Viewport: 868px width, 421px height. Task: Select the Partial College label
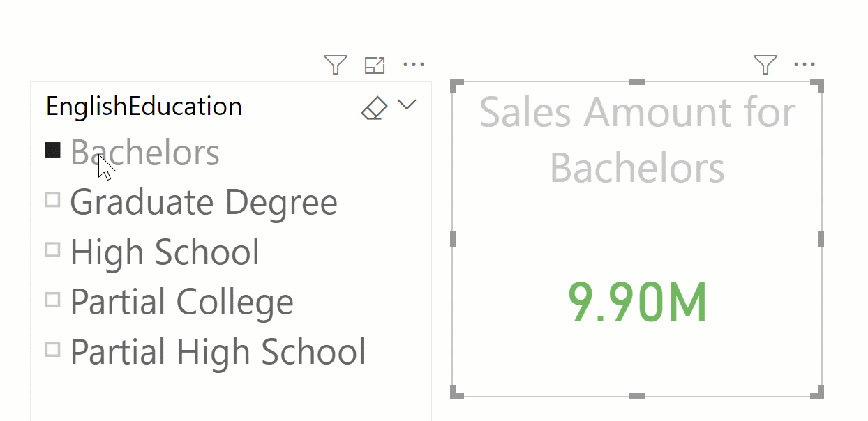[181, 302]
